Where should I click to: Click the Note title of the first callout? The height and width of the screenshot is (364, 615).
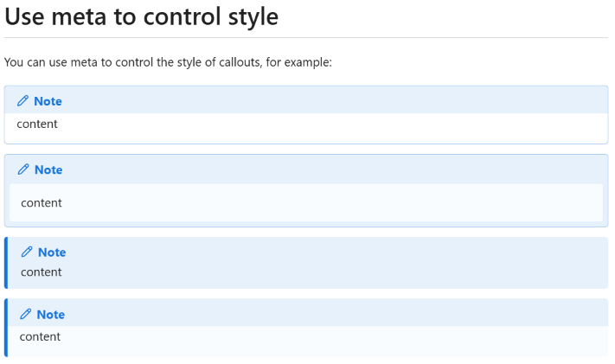coord(48,101)
